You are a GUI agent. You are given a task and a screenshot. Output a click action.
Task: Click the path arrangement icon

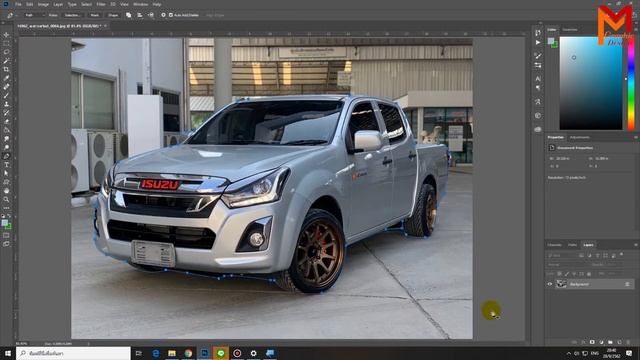click(x=151, y=15)
